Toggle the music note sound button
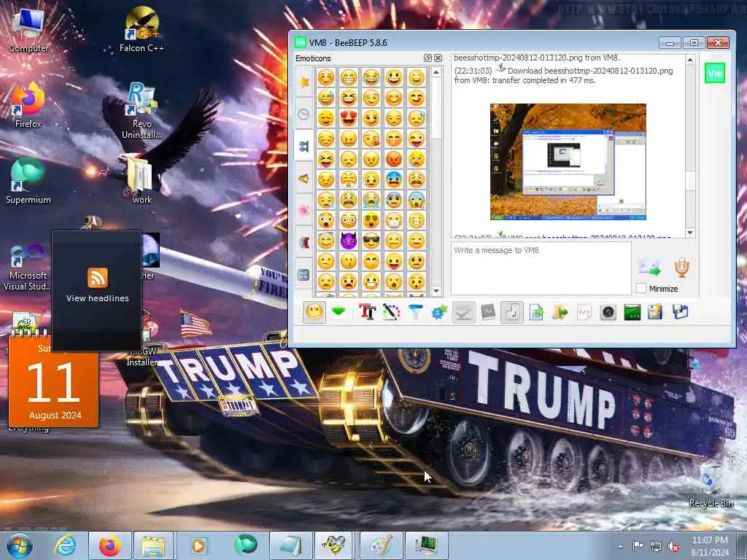The height and width of the screenshot is (560, 747). (512, 312)
